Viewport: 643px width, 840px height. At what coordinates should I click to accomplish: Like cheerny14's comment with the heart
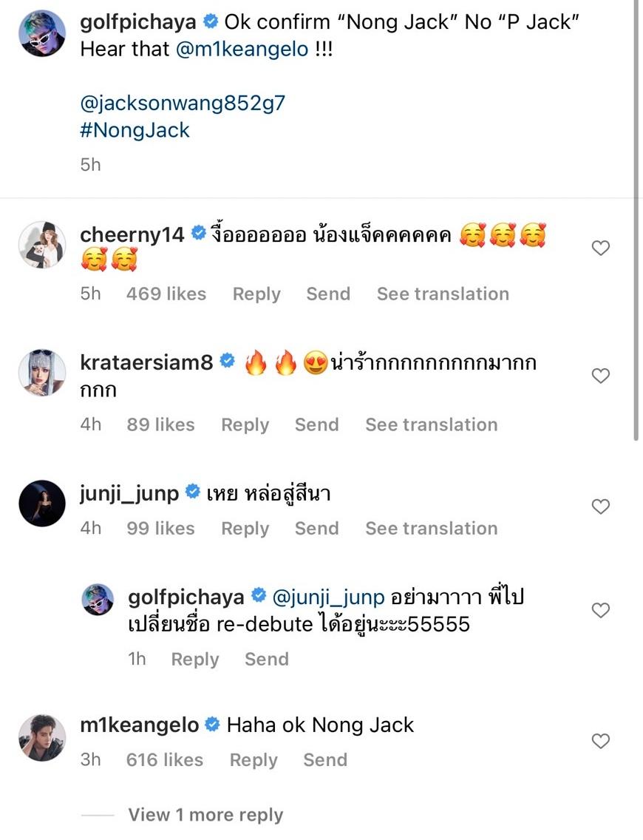pos(601,248)
